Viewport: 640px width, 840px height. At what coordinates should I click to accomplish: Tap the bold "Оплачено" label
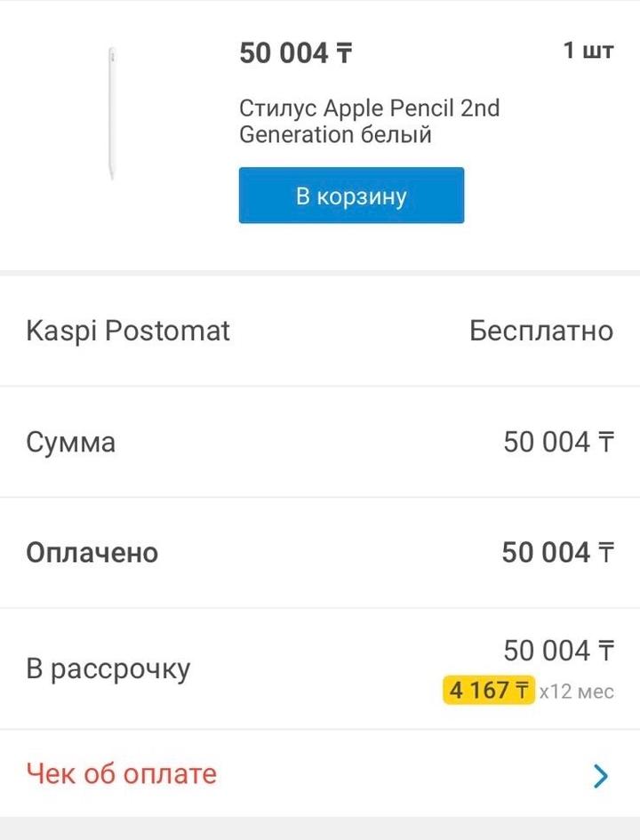click(92, 553)
